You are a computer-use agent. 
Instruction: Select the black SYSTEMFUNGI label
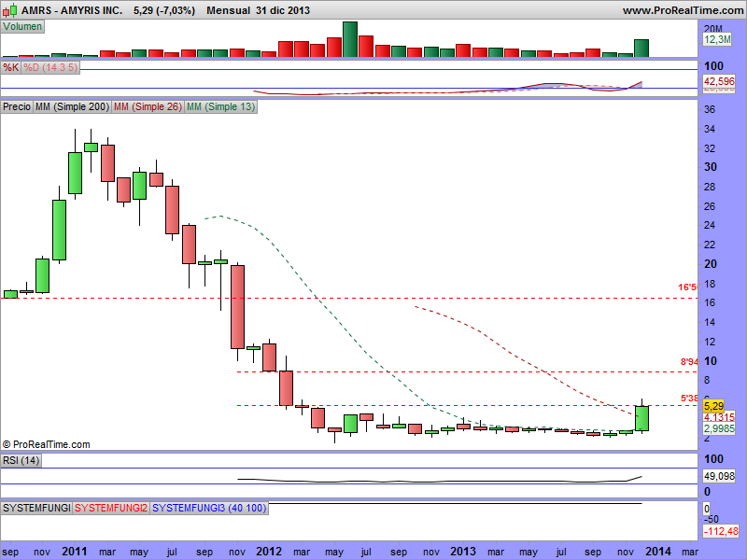pyautogui.click(x=36, y=508)
